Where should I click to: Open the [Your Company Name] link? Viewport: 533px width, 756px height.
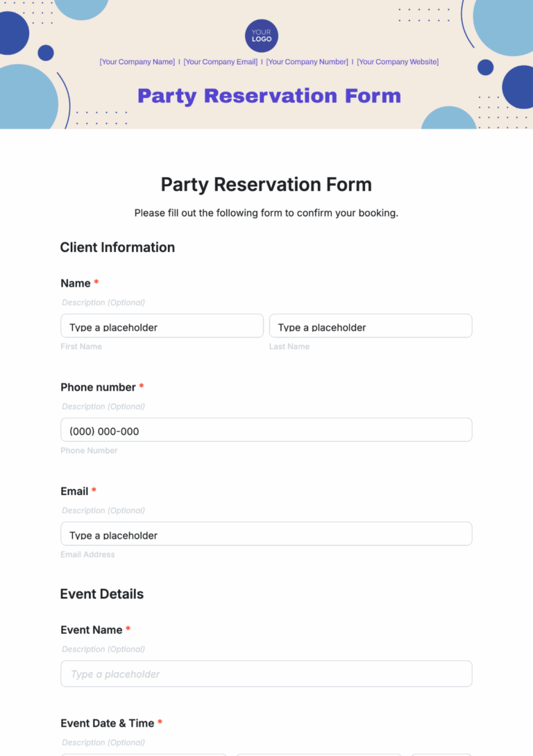pyautogui.click(x=136, y=62)
